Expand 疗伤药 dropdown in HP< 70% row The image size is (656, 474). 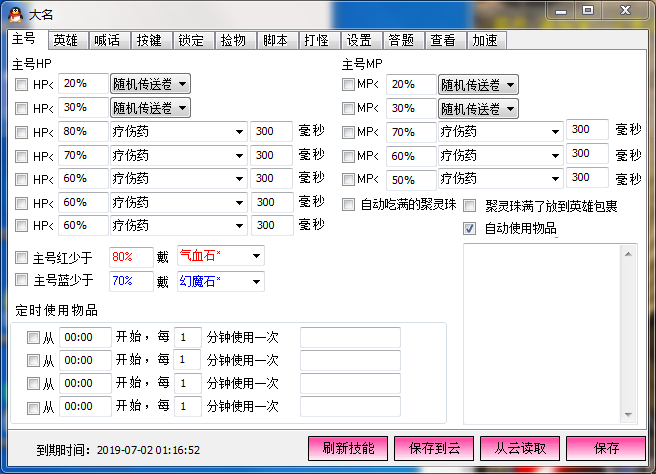tap(179, 156)
